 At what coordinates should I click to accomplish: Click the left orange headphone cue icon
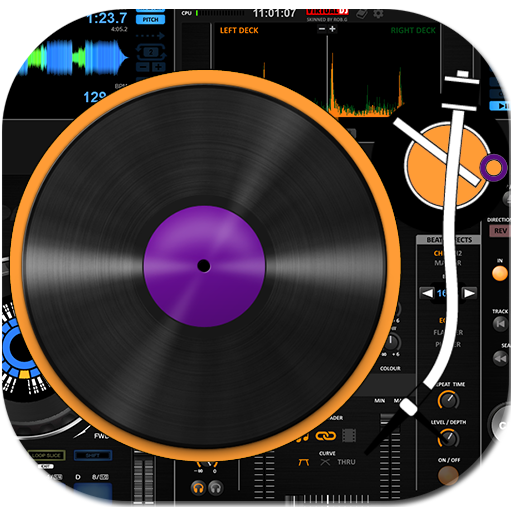coord(198,488)
